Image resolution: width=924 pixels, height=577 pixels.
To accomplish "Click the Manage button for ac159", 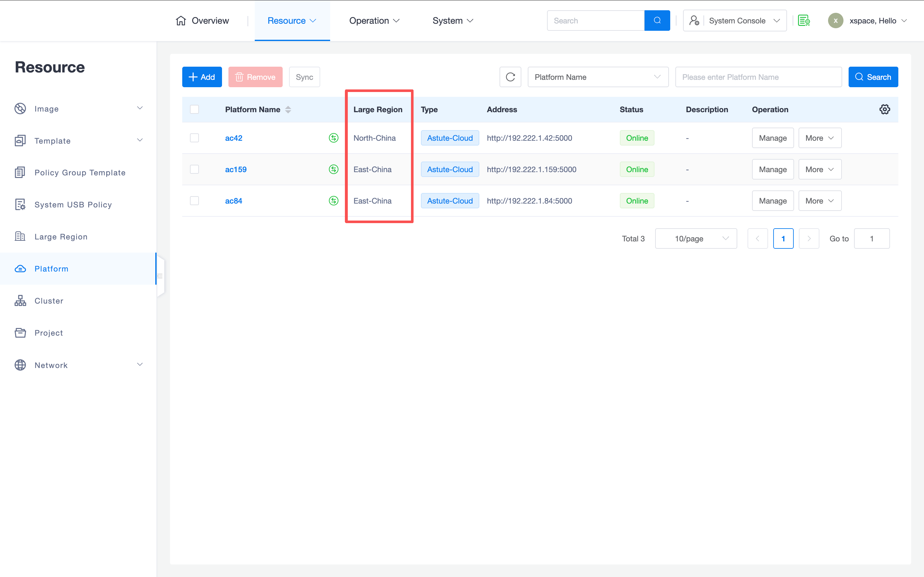I will [x=773, y=170].
